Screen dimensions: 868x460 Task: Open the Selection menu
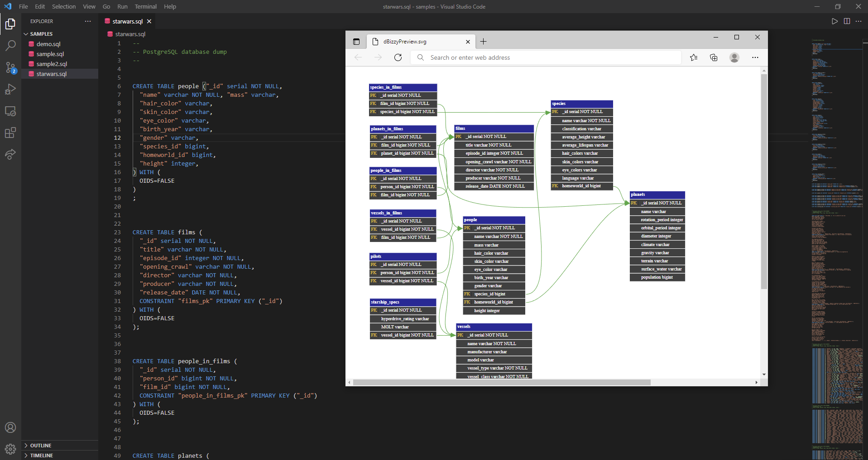(64, 6)
